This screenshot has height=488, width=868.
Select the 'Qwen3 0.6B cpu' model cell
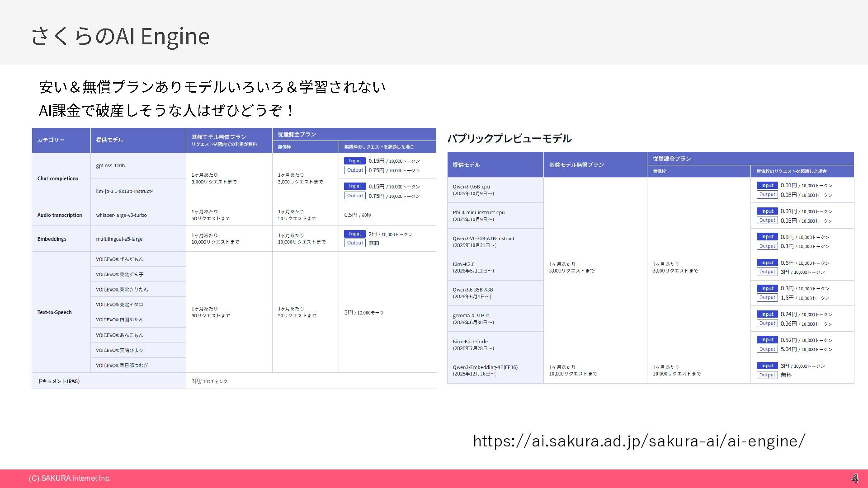click(495, 190)
